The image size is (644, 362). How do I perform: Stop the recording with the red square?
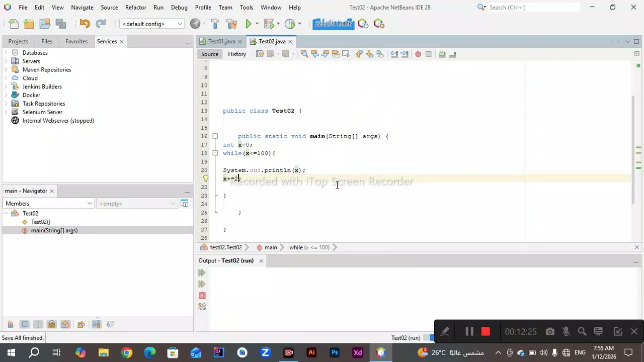click(x=486, y=331)
